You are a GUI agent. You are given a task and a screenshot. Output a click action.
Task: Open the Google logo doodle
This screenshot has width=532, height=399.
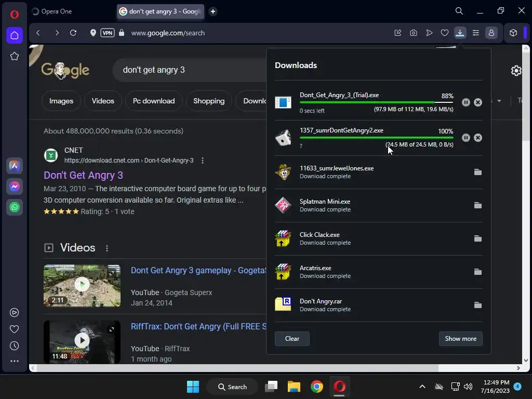coord(65,70)
